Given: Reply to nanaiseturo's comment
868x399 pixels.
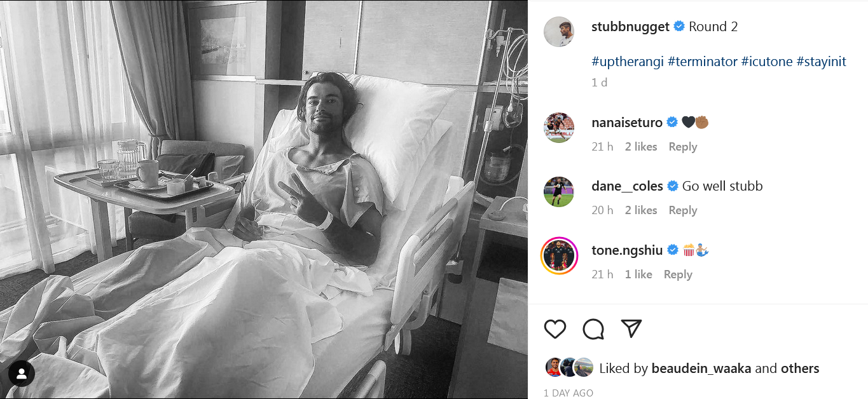Looking at the screenshot, I should pos(683,147).
